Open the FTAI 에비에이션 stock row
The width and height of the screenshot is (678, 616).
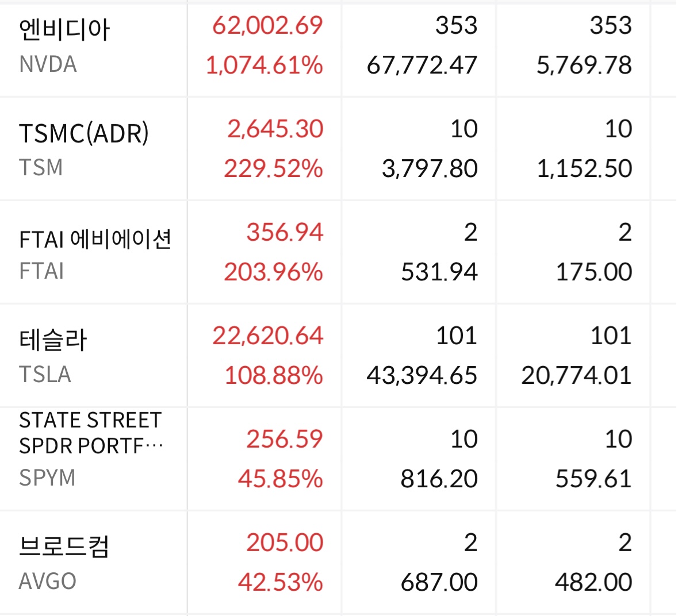click(x=95, y=239)
